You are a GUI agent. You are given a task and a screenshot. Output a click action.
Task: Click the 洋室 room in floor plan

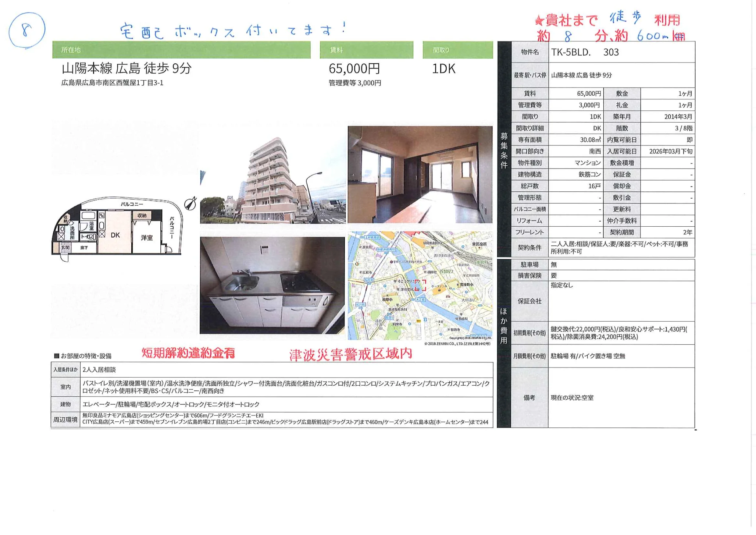[x=147, y=238]
